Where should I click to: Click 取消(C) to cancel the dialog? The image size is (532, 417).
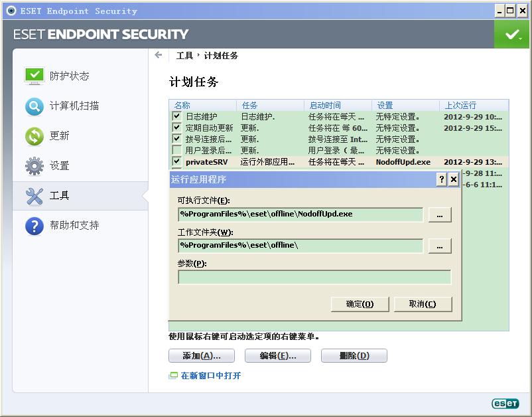423,304
